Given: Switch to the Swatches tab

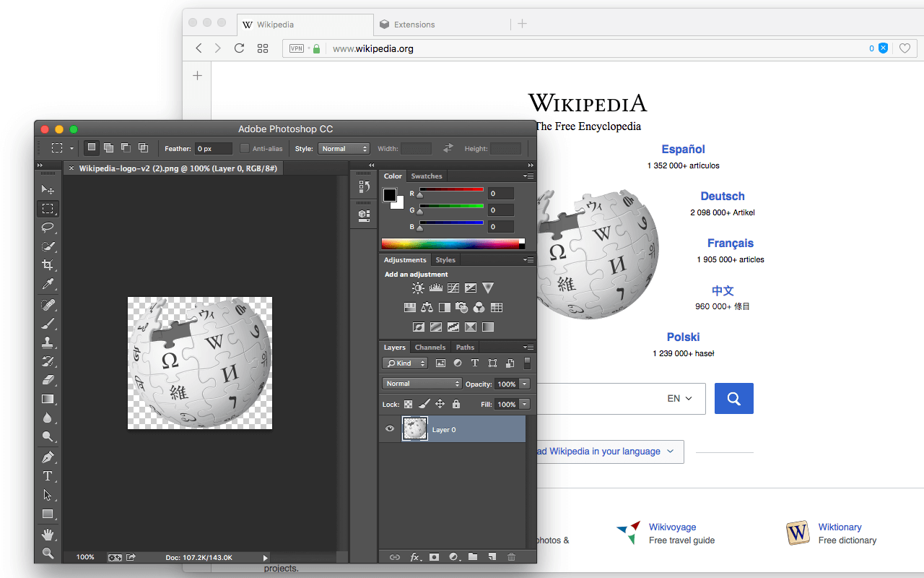Looking at the screenshot, I should [x=427, y=176].
